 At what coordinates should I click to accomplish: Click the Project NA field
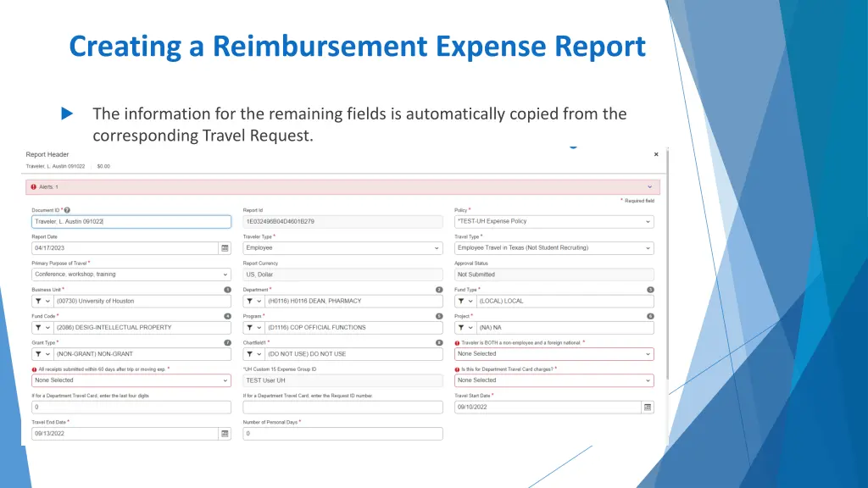coord(565,328)
